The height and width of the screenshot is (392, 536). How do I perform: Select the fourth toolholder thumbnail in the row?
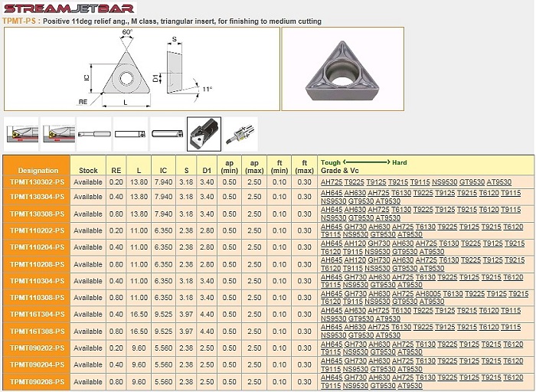coord(131,134)
